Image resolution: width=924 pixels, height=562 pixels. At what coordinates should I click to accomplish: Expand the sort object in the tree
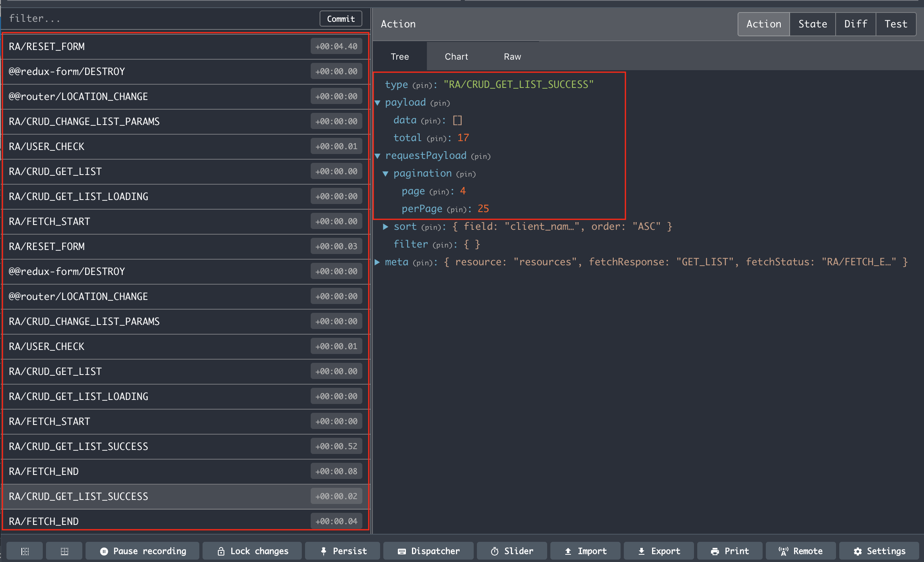click(385, 226)
